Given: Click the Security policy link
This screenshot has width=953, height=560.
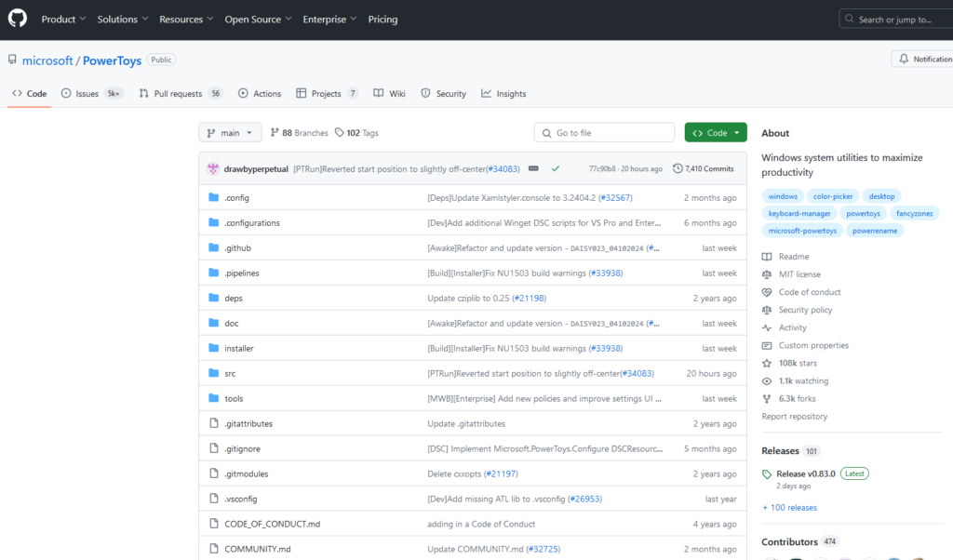Looking at the screenshot, I should point(805,310).
